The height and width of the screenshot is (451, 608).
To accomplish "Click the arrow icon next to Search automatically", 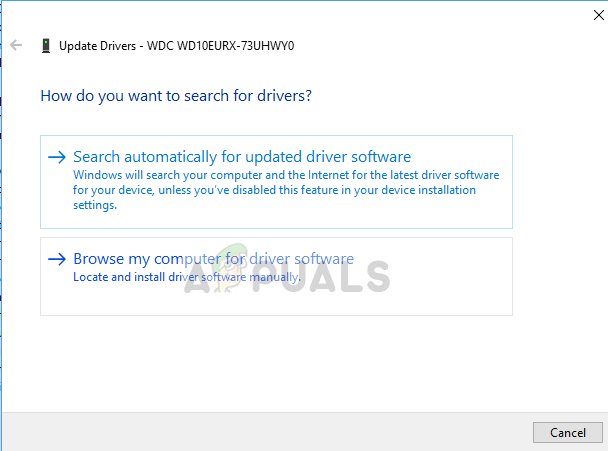I will coord(57,157).
